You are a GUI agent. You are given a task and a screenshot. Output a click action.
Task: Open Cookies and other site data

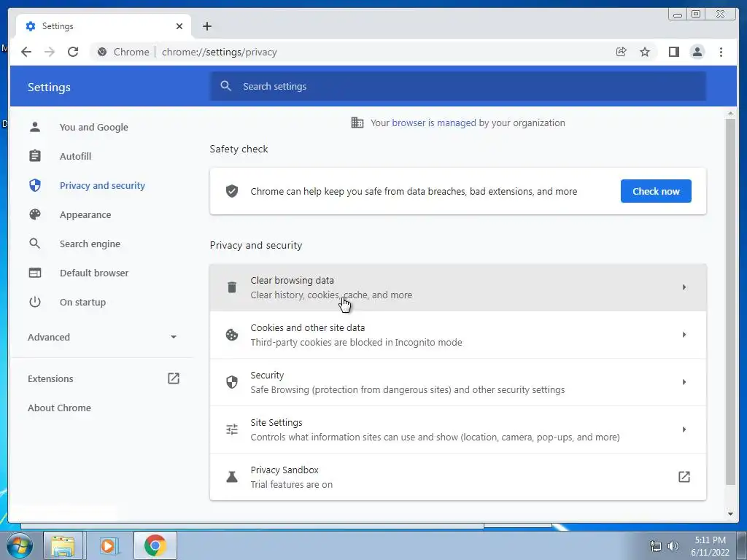[458, 335]
